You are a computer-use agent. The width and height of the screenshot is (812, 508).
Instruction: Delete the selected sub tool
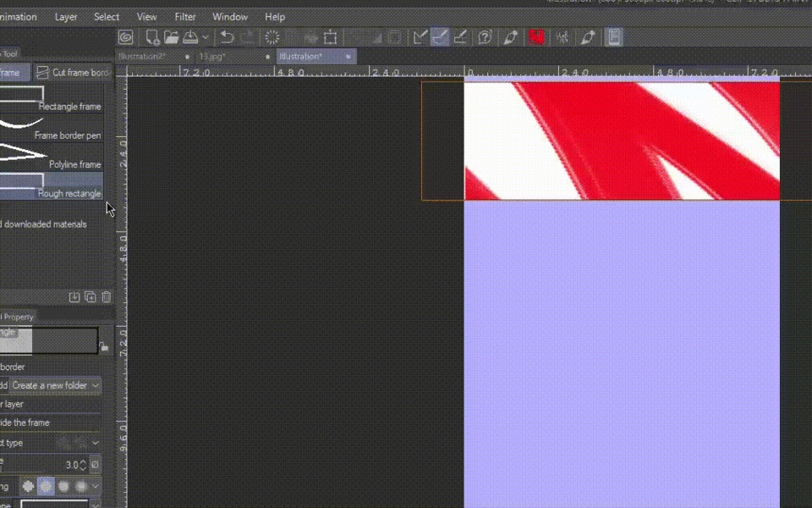tap(107, 297)
